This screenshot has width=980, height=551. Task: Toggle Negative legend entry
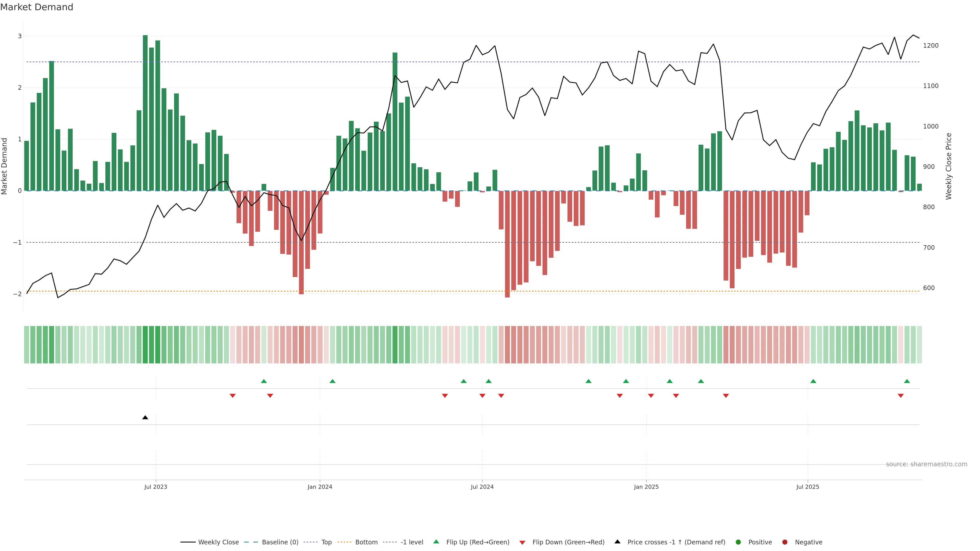pyautogui.click(x=808, y=542)
